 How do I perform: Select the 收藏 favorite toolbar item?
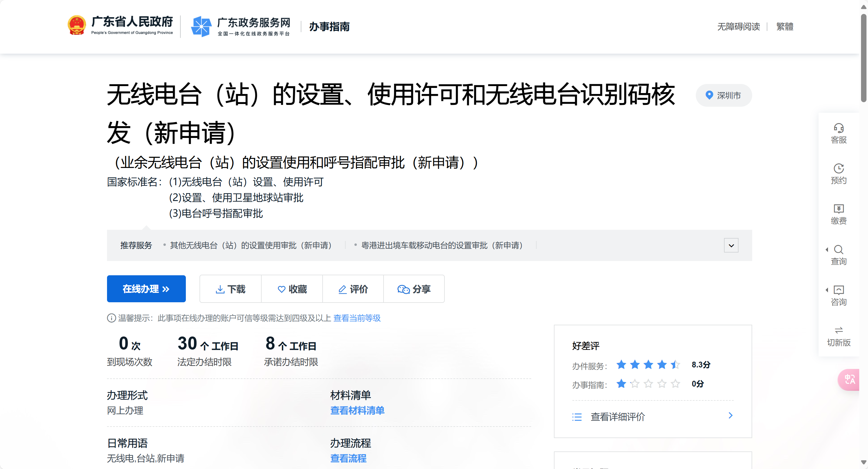point(292,289)
